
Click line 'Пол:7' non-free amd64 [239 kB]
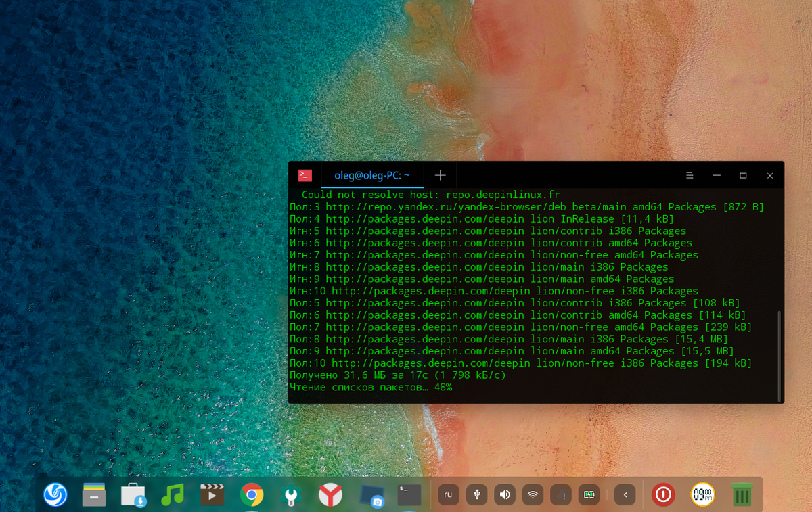point(520,327)
